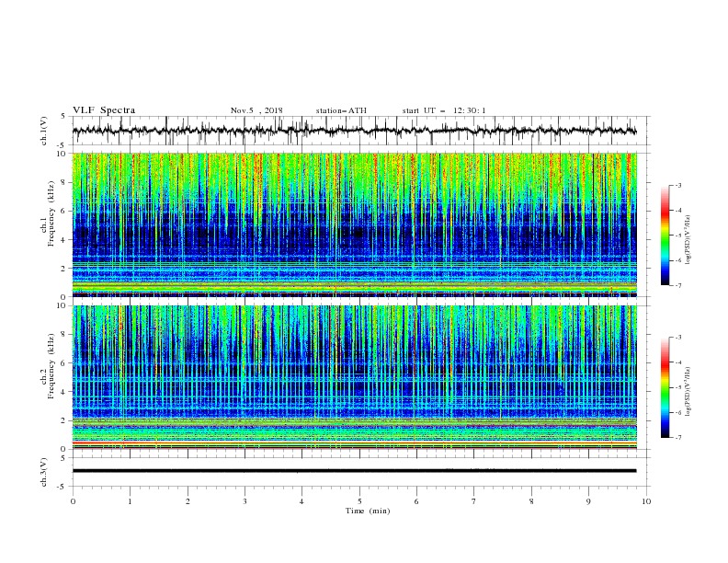Click the "5" tick on ch.1(V) axis
This screenshot has width=728, height=563.
pyautogui.click(x=63, y=116)
